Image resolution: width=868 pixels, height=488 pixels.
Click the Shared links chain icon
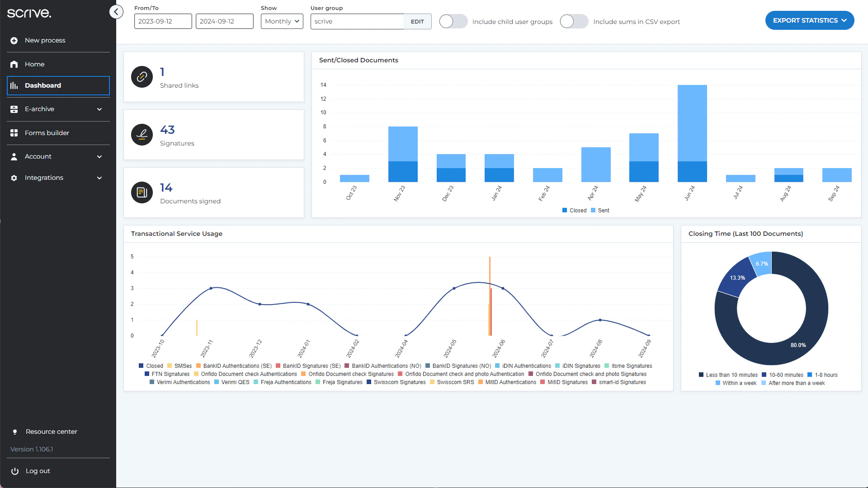142,77
